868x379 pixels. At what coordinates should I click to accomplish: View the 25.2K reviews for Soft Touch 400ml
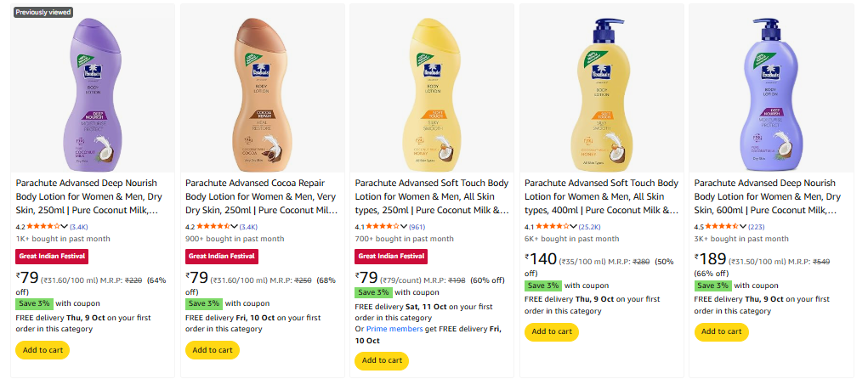pos(591,227)
